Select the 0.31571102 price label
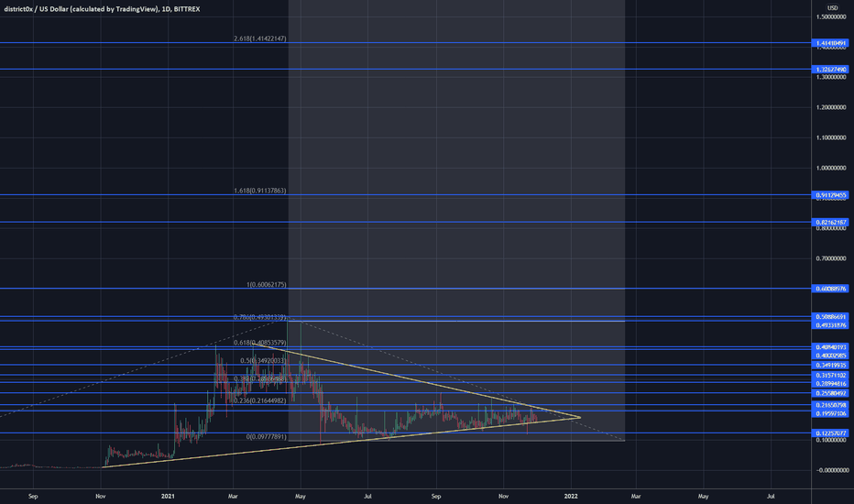854x504 pixels. coord(830,376)
